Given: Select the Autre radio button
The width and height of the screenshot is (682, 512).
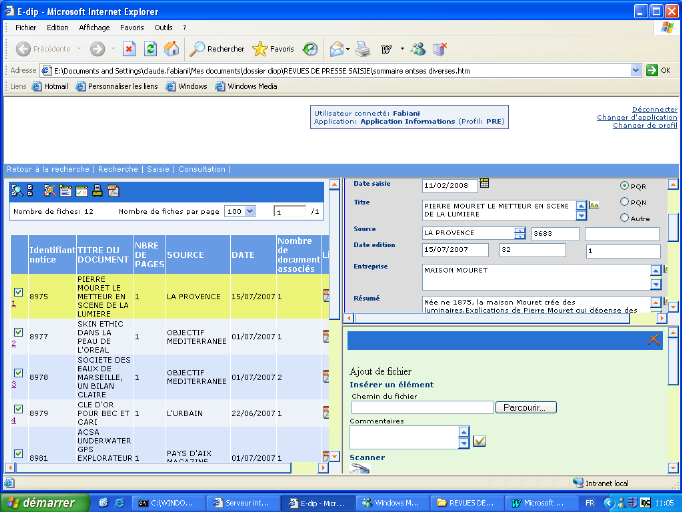Looking at the screenshot, I should click(x=626, y=217).
